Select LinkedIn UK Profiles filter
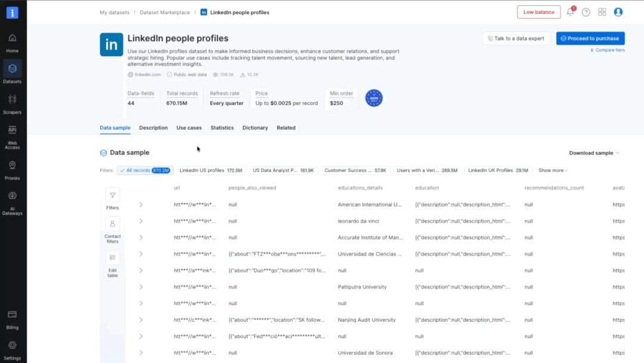Viewport: 644px width, 363px height. [498, 170]
